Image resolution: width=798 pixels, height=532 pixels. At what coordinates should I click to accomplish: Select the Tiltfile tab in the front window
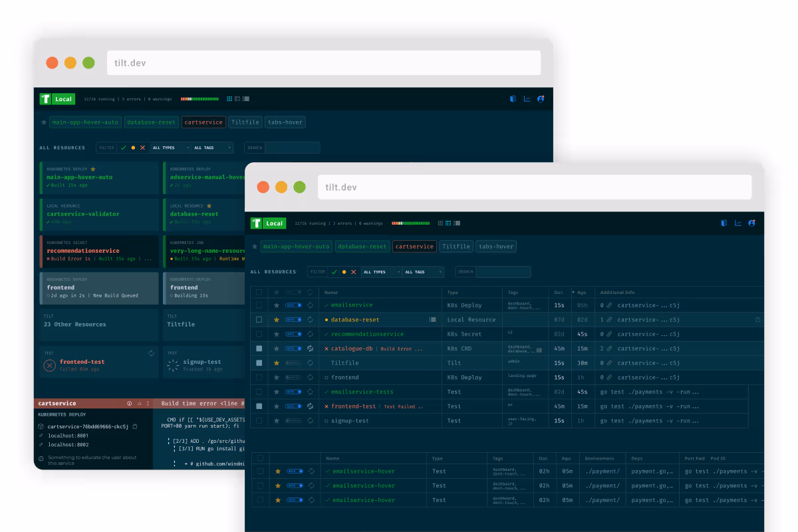(456, 246)
